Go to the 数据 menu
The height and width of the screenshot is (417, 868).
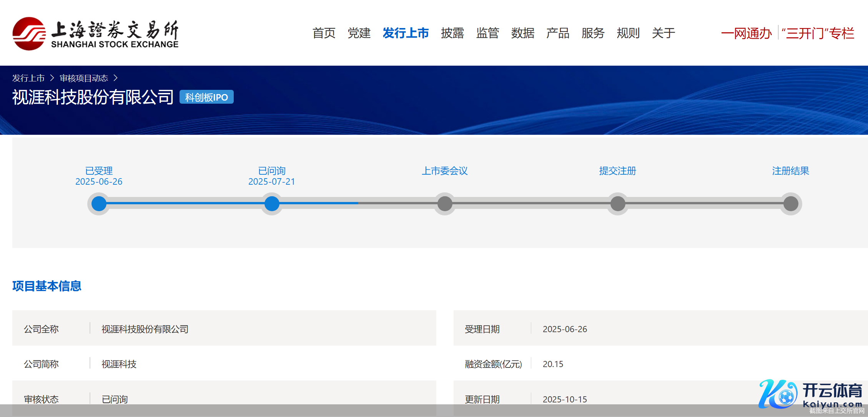(x=522, y=33)
